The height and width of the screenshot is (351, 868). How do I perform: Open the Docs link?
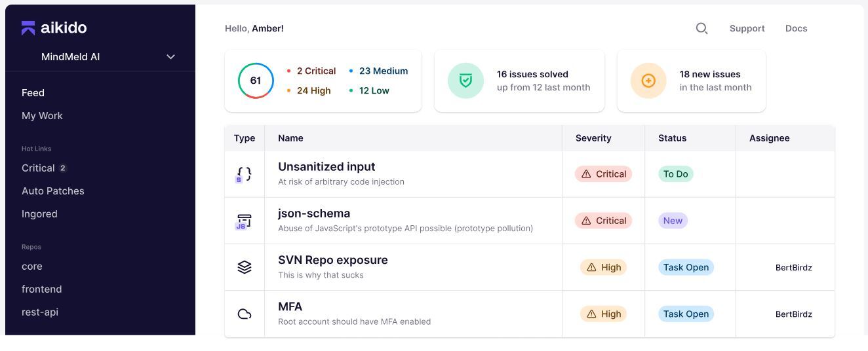coord(796,28)
